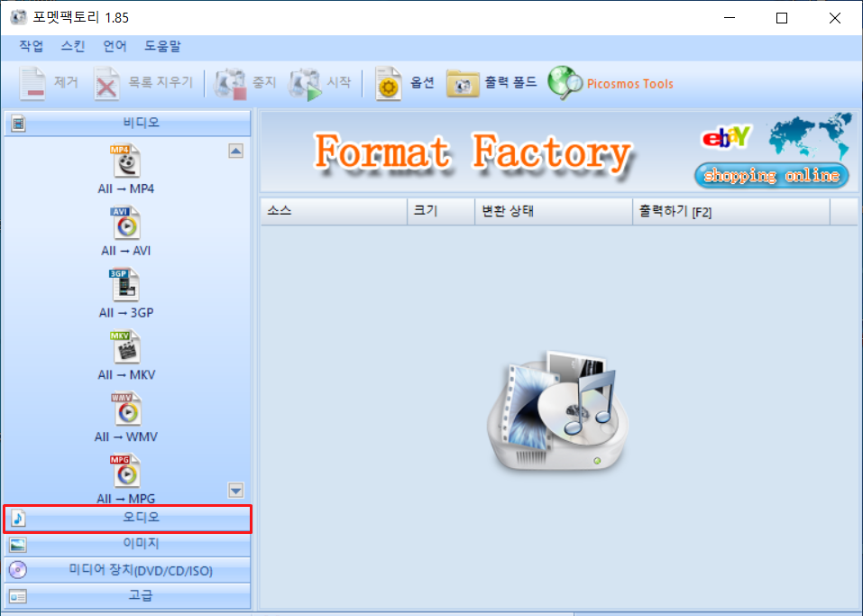This screenshot has width=863, height=616.
Task: Click the 크기 column header
Action: pyautogui.click(x=441, y=211)
